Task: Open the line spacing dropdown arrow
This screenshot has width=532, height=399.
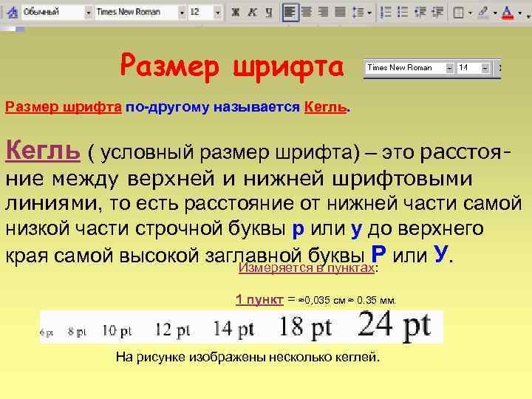Action: (369, 13)
